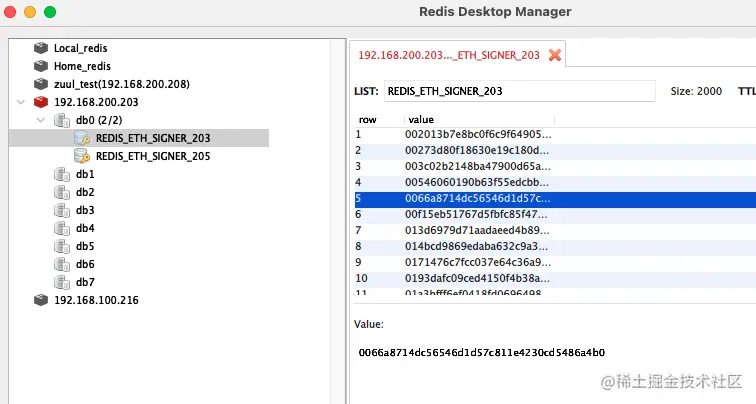Image resolution: width=756 pixels, height=404 pixels.
Task: Click the Home_redis server icon
Action: (x=41, y=66)
